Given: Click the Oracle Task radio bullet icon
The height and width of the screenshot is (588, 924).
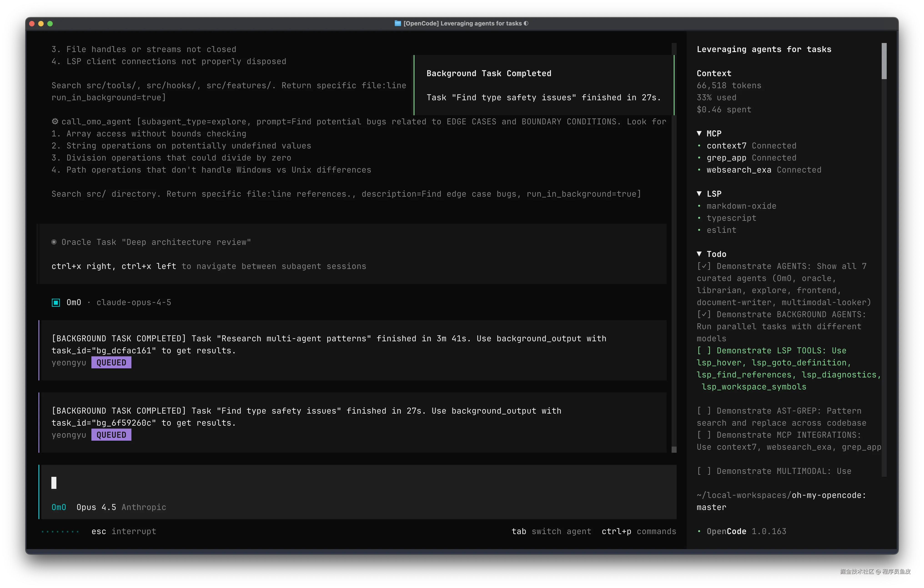Looking at the screenshot, I should pyautogui.click(x=54, y=242).
